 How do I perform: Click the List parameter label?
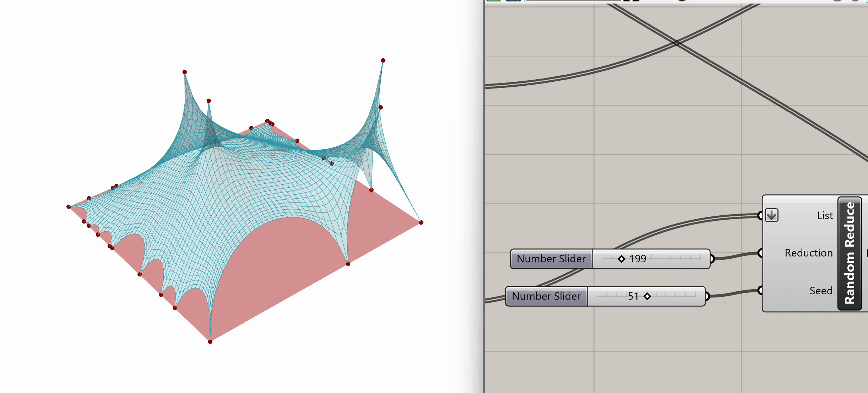pyautogui.click(x=825, y=216)
